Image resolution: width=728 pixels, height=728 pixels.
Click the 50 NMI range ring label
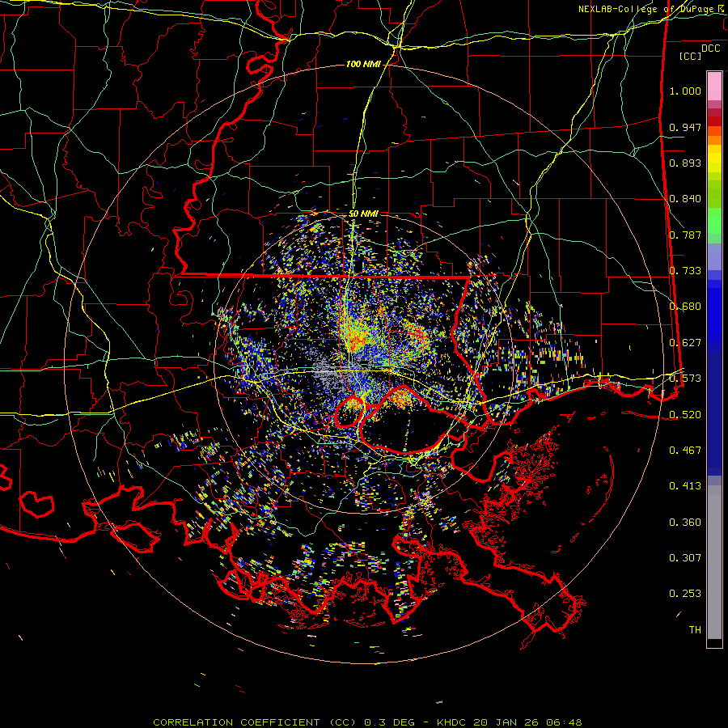click(363, 214)
